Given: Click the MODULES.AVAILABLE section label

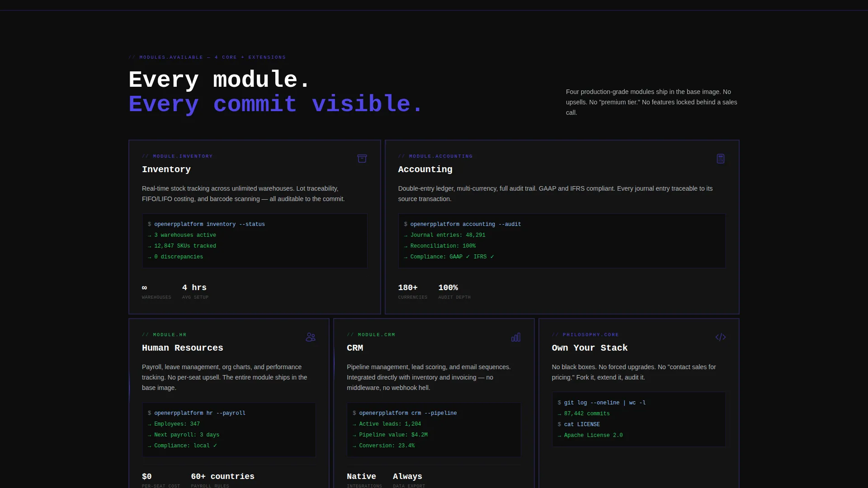Looking at the screenshot, I should tap(207, 57).
